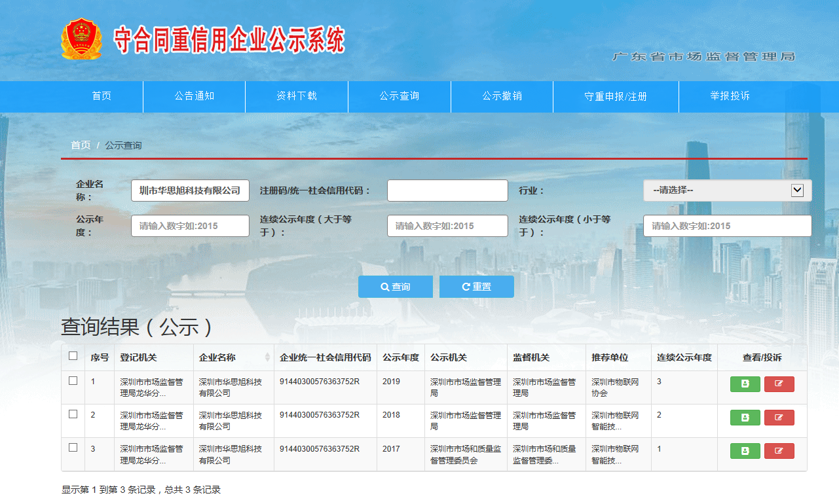Click the 重置 reset button
Image resolution: width=839 pixels, height=504 pixels.
pos(476,287)
